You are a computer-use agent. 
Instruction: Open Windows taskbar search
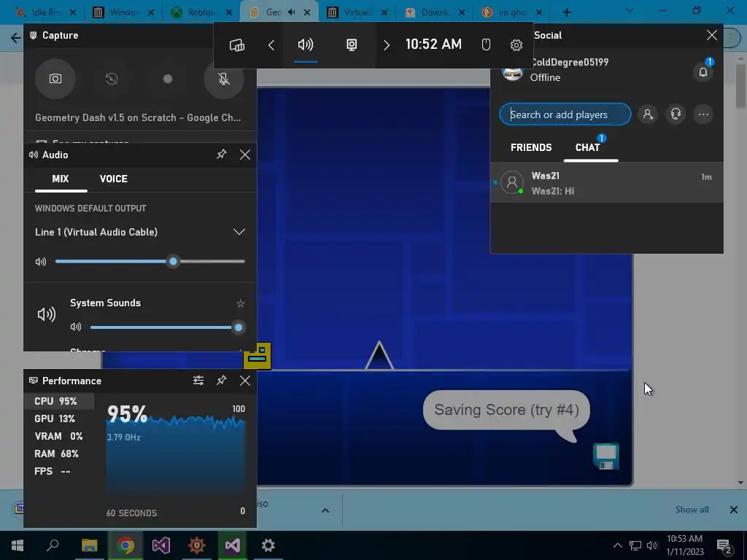click(53, 545)
